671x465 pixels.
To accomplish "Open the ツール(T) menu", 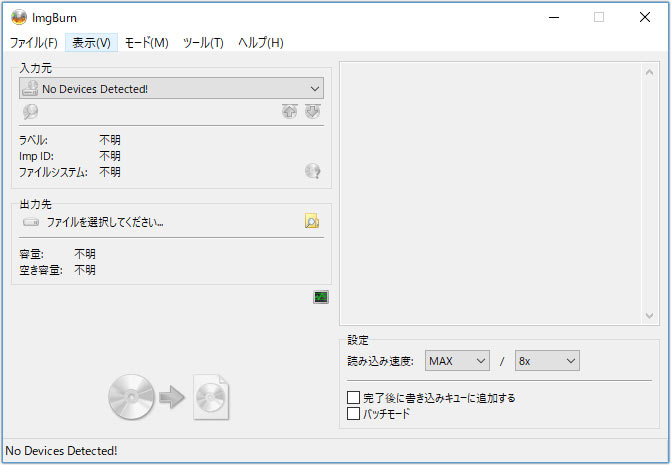I will [203, 43].
